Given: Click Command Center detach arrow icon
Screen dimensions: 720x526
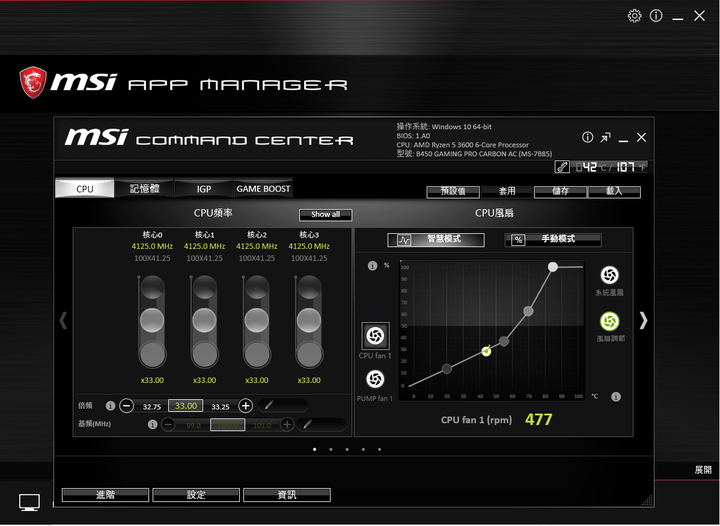Looking at the screenshot, I should [x=605, y=137].
